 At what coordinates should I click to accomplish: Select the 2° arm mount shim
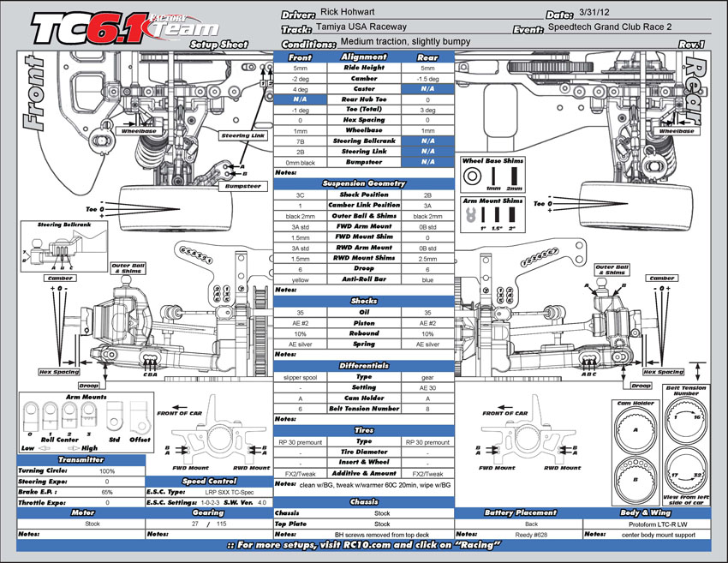coord(511,214)
